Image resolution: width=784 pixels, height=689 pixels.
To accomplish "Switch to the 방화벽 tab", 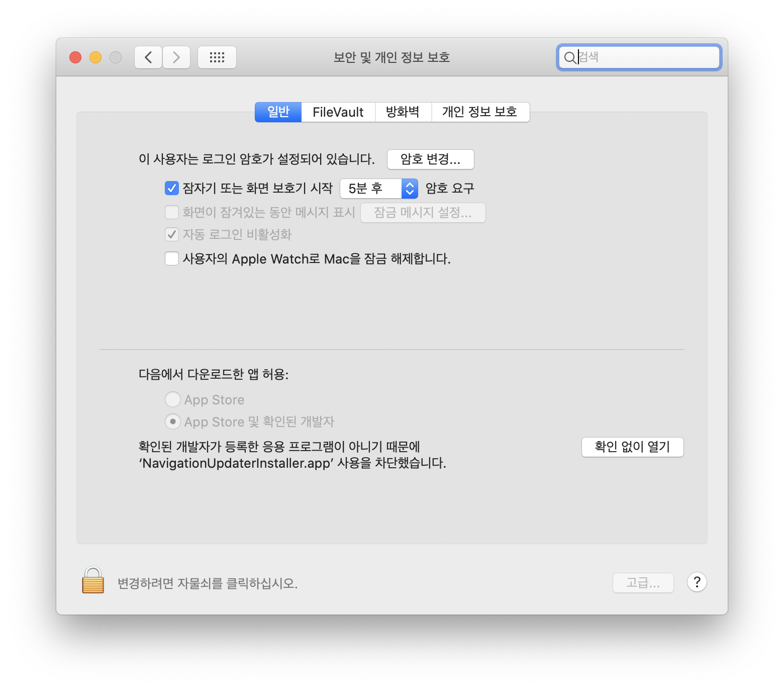I will (x=403, y=112).
